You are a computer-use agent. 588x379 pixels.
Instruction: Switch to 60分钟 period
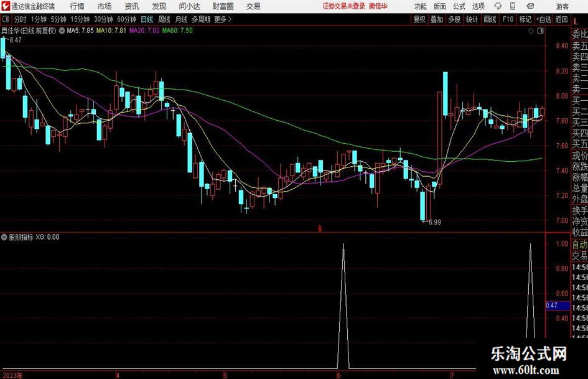click(x=126, y=19)
